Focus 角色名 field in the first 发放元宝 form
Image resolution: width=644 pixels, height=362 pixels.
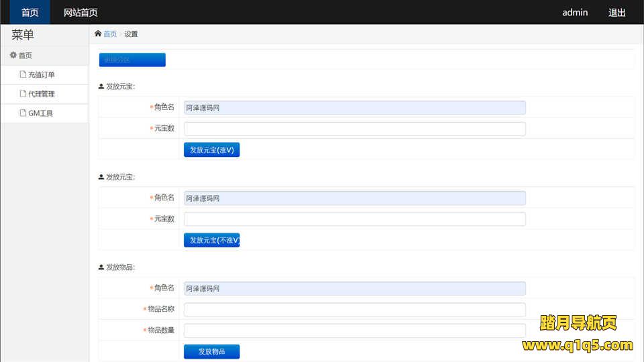click(x=354, y=107)
